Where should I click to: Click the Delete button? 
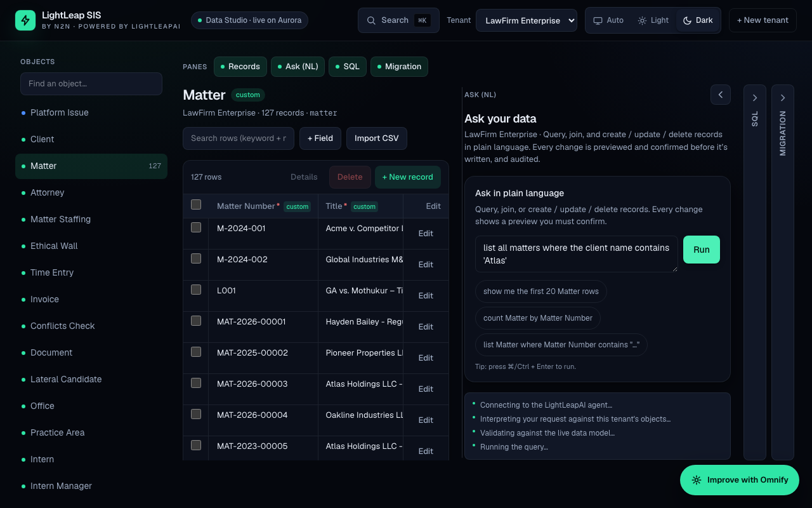click(x=350, y=177)
